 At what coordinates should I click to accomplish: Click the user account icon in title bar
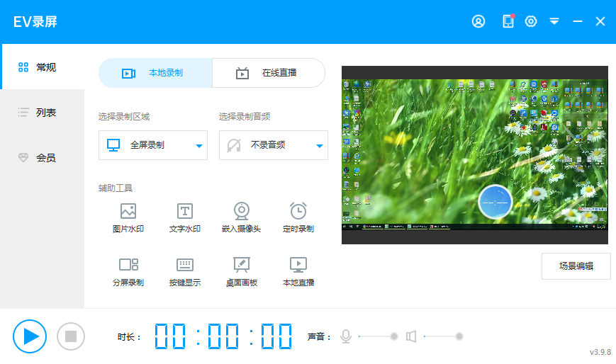(478, 21)
